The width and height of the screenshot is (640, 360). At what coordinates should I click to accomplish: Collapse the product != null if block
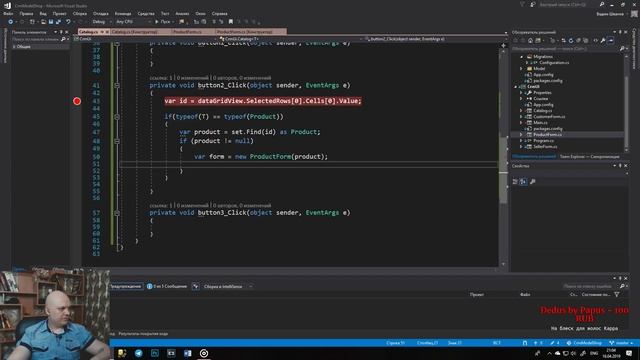(117, 141)
